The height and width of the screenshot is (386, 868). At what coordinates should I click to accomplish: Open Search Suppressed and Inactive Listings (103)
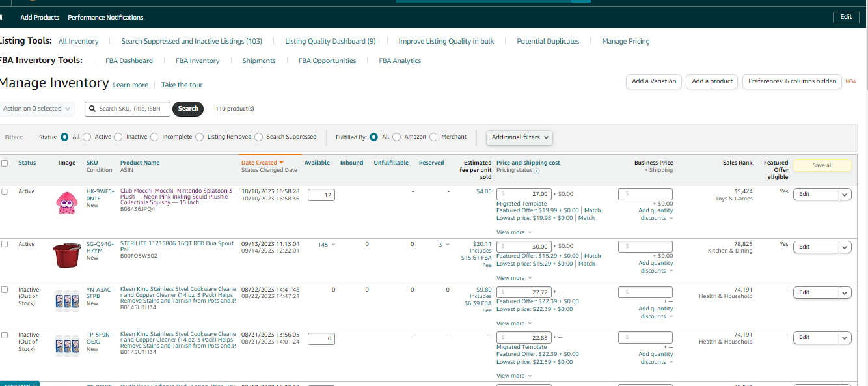[x=191, y=41]
